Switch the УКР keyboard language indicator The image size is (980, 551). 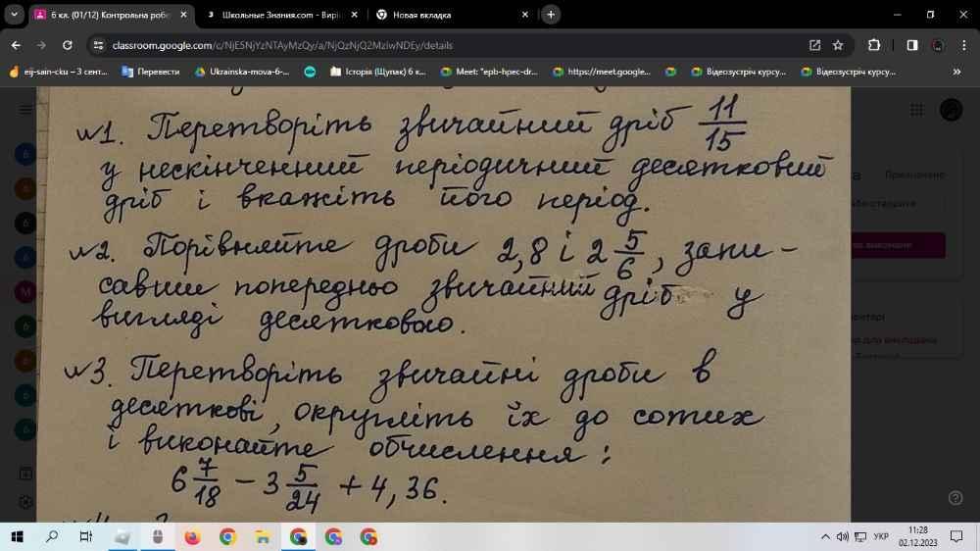pyautogui.click(x=881, y=536)
